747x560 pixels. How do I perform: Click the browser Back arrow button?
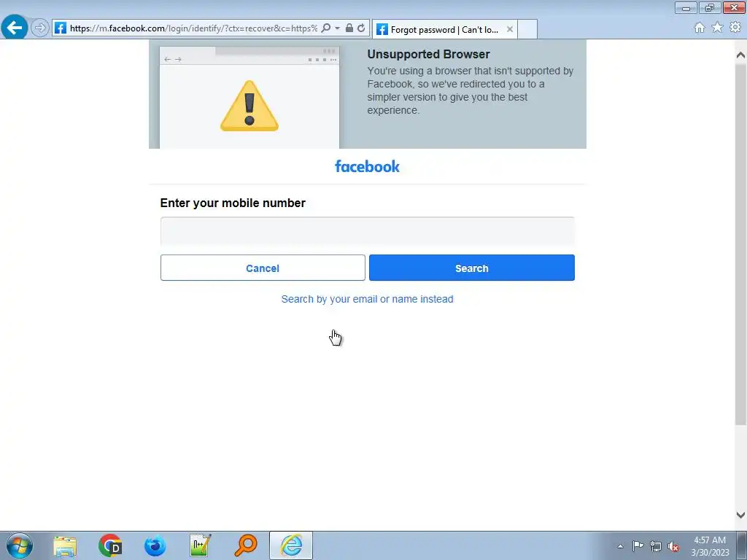click(x=15, y=28)
